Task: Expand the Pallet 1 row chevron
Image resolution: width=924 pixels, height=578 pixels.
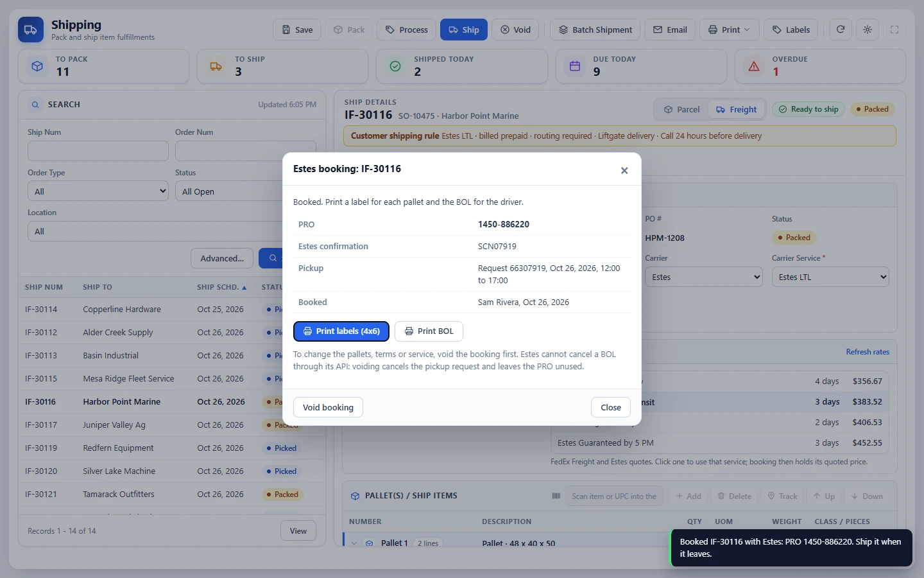Action: [x=354, y=543]
